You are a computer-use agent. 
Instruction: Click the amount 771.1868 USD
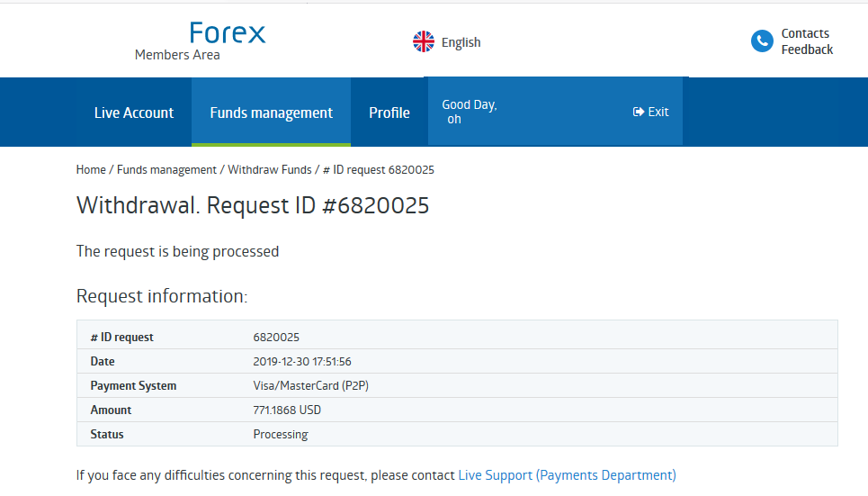tap(287, 410)
